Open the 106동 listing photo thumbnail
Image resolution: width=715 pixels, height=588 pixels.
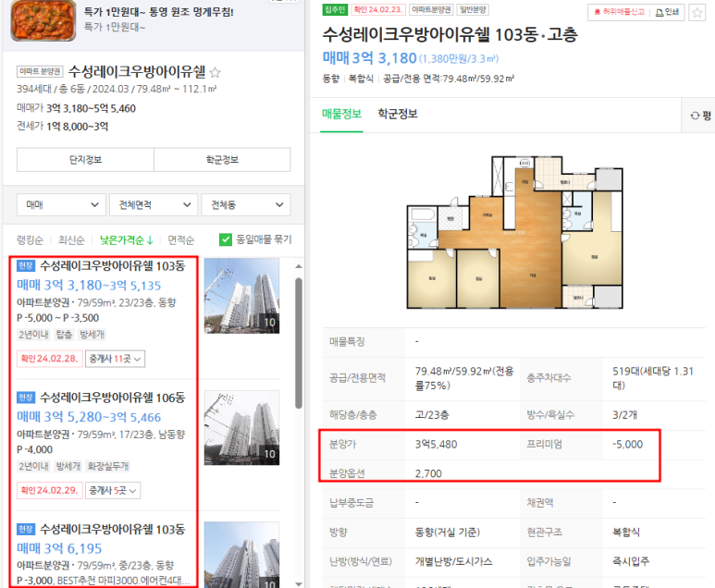[241, 427]
